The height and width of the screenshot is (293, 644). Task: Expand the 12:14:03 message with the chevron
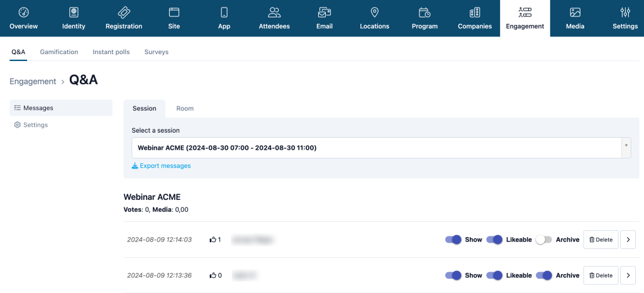click(628, 240)
